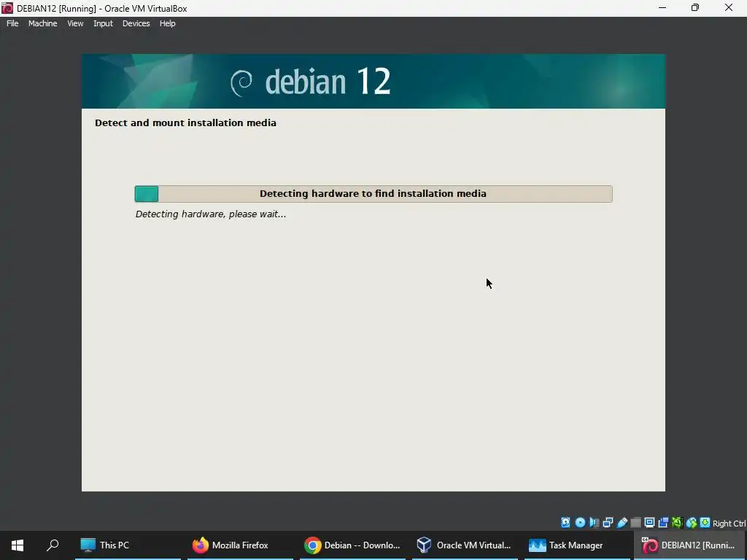Open the File menu
The image size is (747, 560).
click(12, 23)
